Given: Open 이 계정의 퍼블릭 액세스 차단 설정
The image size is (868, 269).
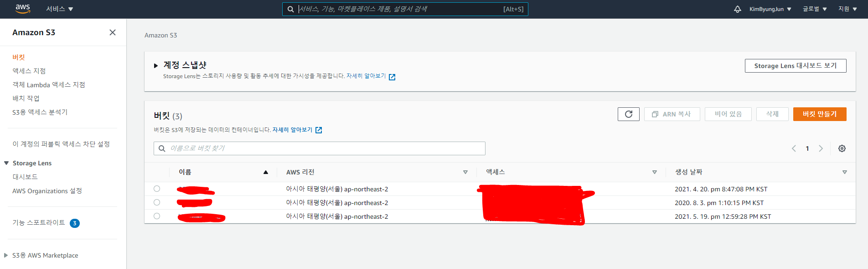Looking at the screenshot, I should (61, 144).
